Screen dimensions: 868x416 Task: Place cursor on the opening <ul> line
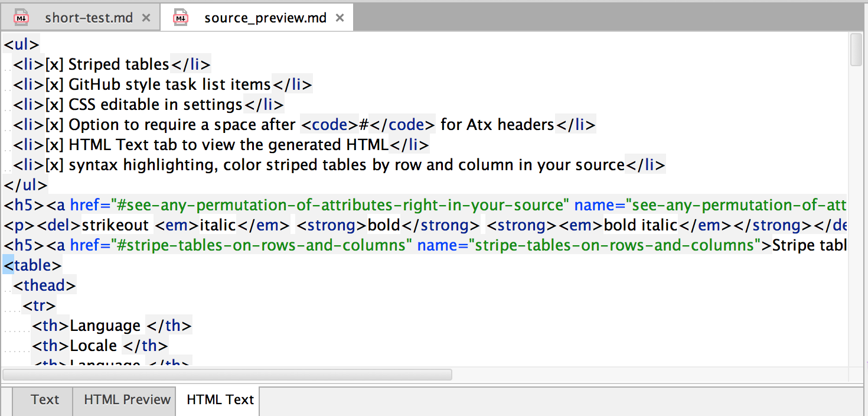pyautogui.click(x=22, y=44)
